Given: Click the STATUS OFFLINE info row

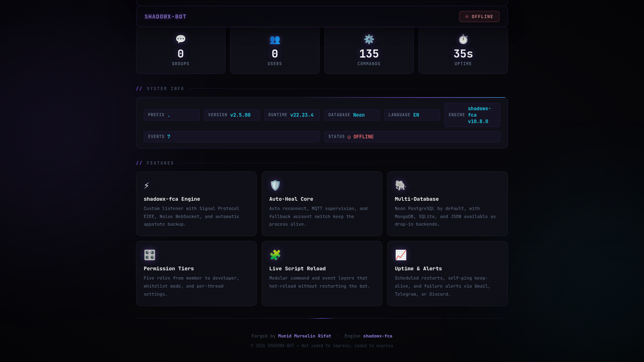Looking at the screenshot, I should (x=412, y=137).
